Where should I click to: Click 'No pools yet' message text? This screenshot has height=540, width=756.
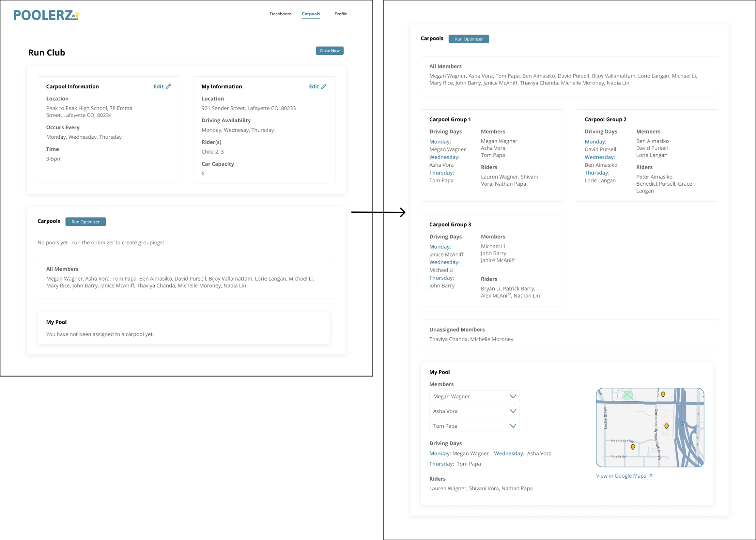click(x=101, y=243)
